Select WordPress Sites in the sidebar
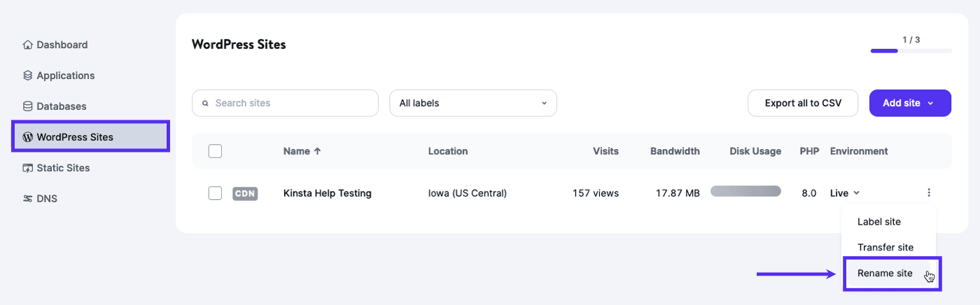 (x=91, y=137)
